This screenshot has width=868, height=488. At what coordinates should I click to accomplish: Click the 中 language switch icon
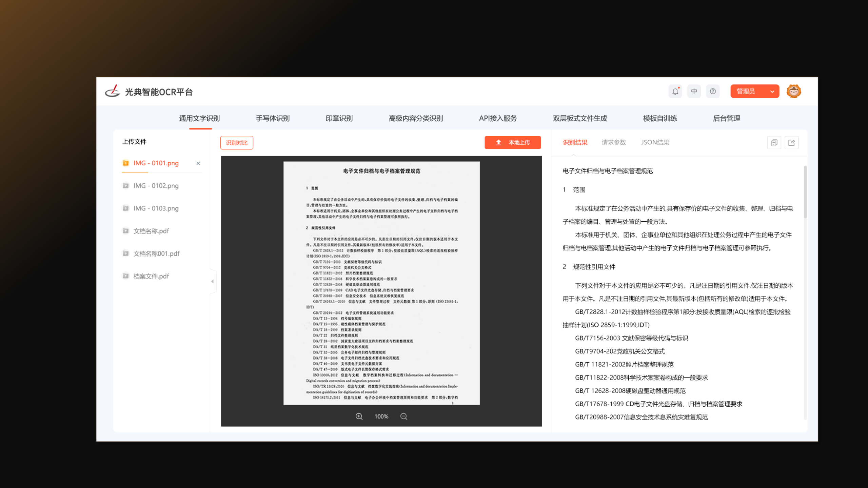[x=694, y=91]
